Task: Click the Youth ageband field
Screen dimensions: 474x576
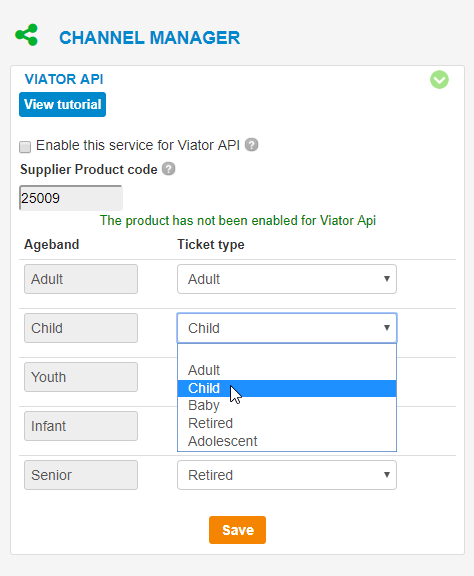Action: click(x=81, y=377)
